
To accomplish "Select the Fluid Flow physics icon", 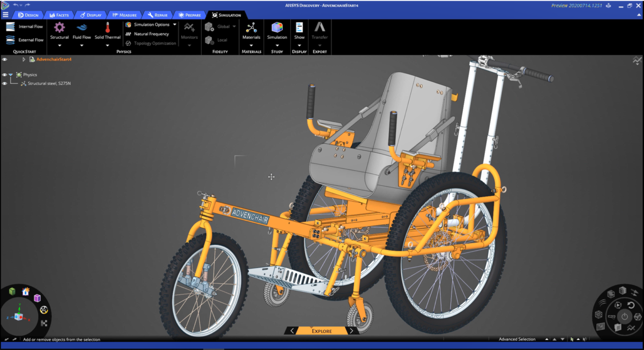I will coord(82,28).
